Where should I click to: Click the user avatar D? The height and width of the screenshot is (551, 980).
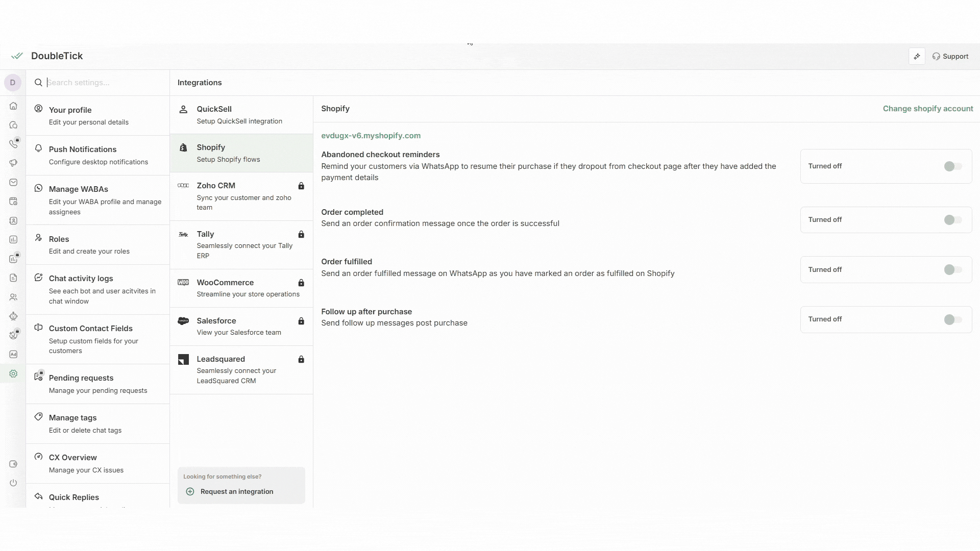(x=13, y=83)
